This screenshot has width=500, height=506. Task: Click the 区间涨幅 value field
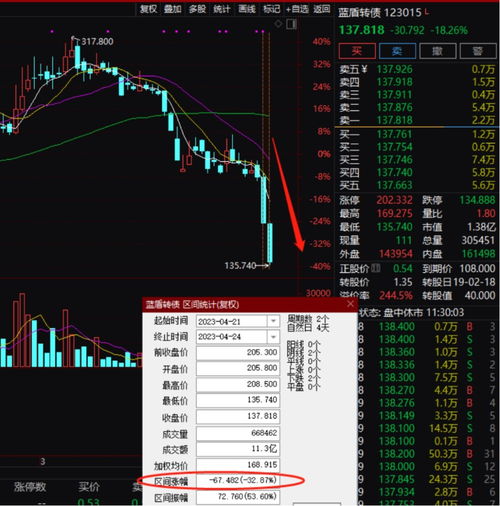[x=238, y=480]
